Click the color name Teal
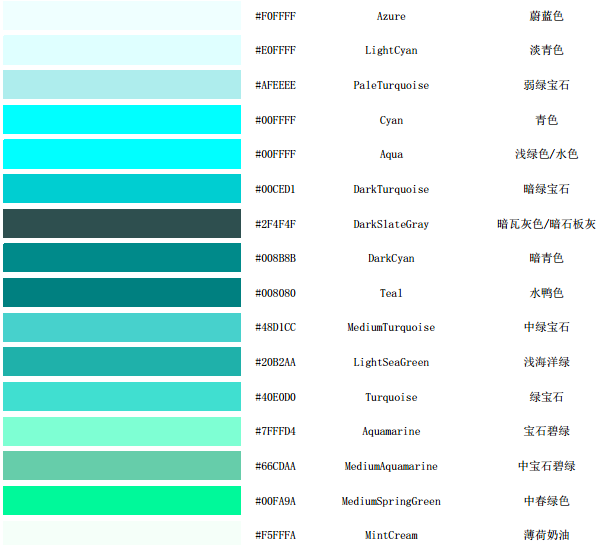Screen dimensions: 611x545 click(x=391, y=293)
